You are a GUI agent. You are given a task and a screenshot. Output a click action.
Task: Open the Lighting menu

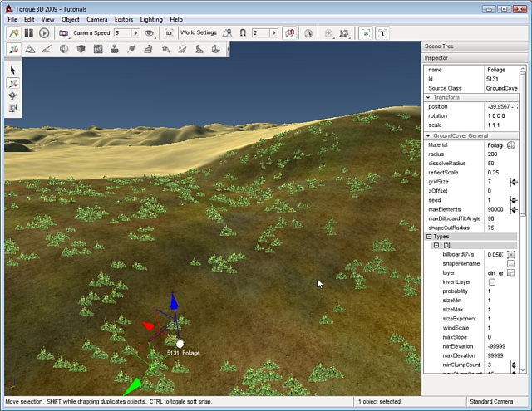point(150,19)
